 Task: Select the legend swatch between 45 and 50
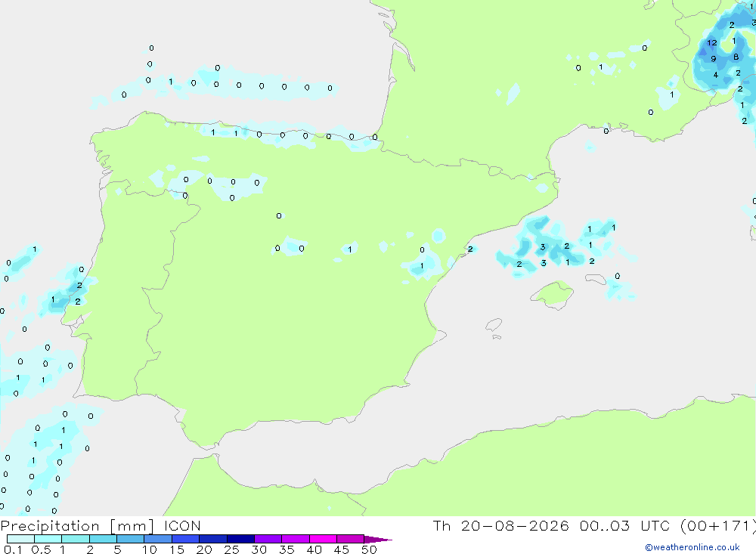point(350,539)
